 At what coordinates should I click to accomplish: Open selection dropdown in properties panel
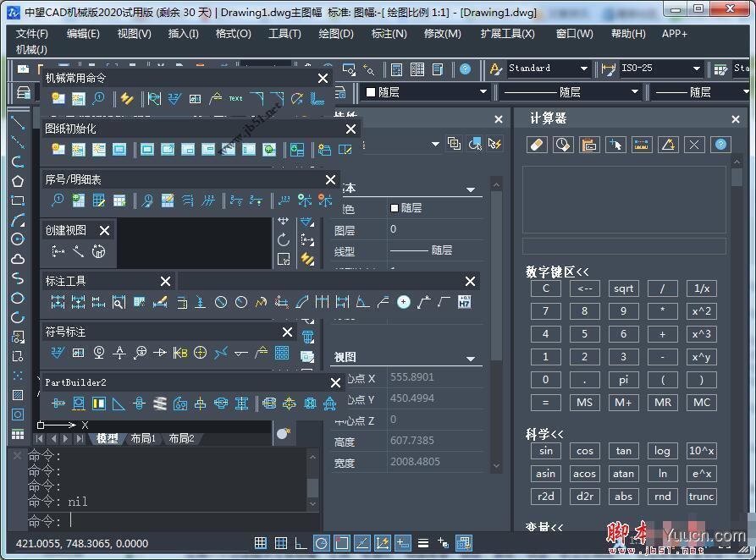pyautogui.click(x=435, y=144)
